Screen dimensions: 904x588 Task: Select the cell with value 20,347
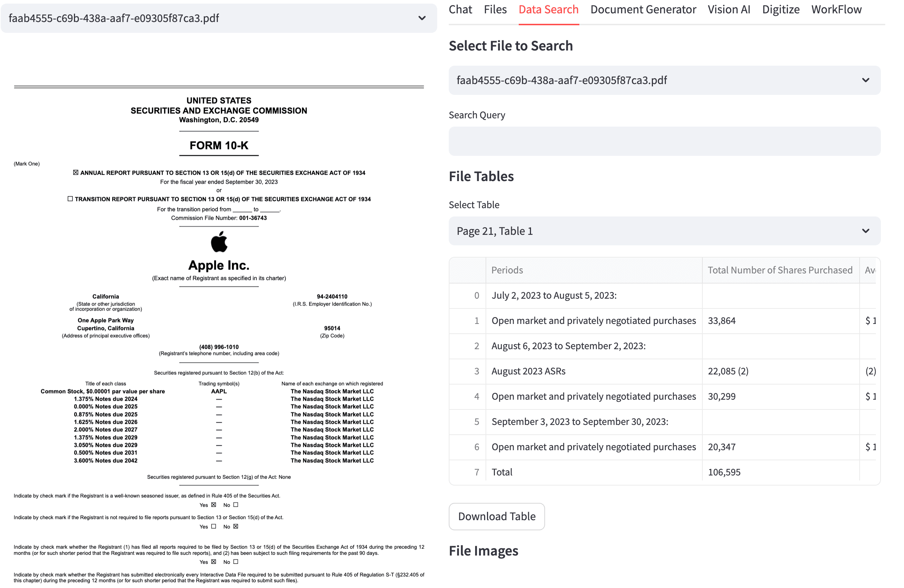click(781, 447)
